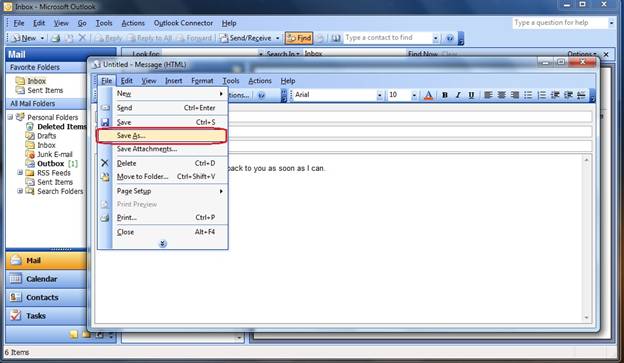
Task: Open the Address Book icon next to Find
Action: 335,38
